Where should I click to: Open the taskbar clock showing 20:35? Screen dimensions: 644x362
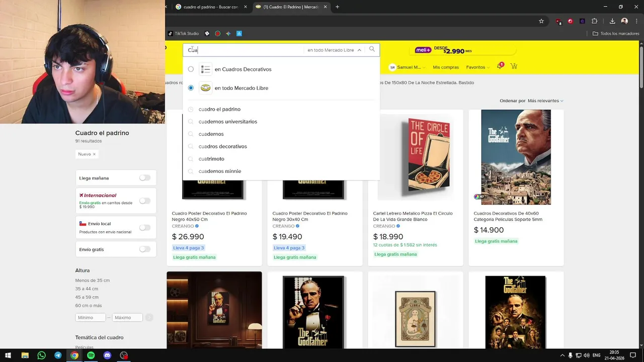coord(614,355)
